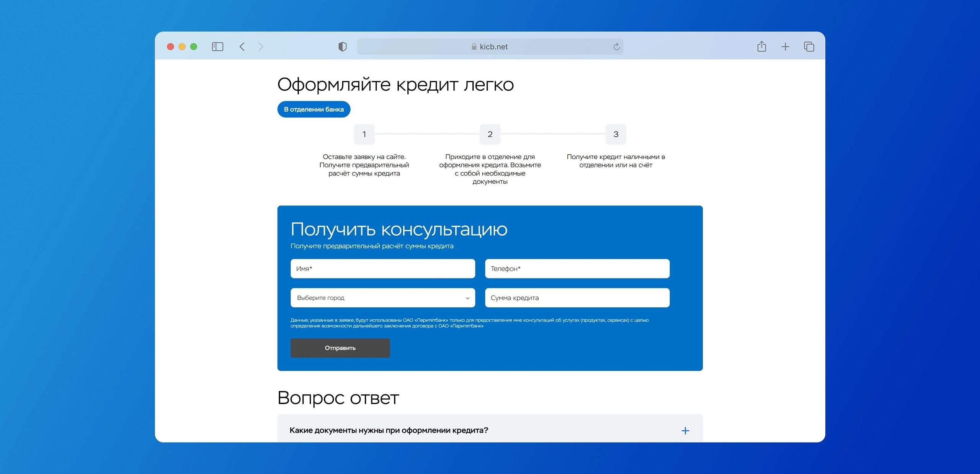Go back with the left arrow
Screen dimensions: 980x474
click(242, 47)
